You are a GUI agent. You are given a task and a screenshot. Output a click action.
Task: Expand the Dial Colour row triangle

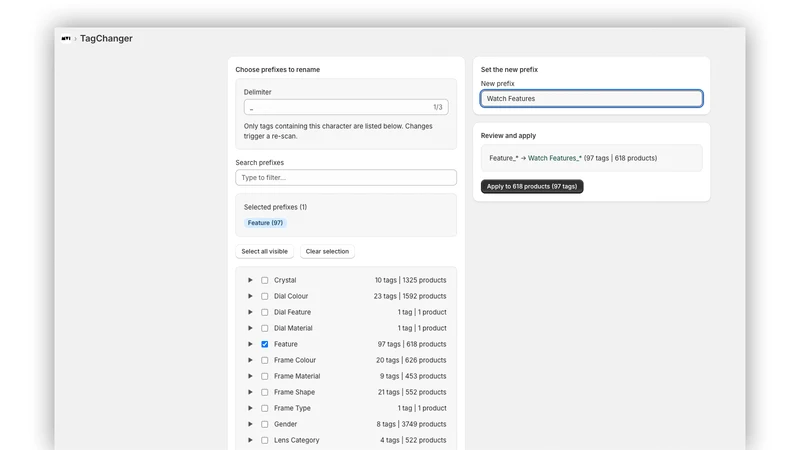pos(250,296)
